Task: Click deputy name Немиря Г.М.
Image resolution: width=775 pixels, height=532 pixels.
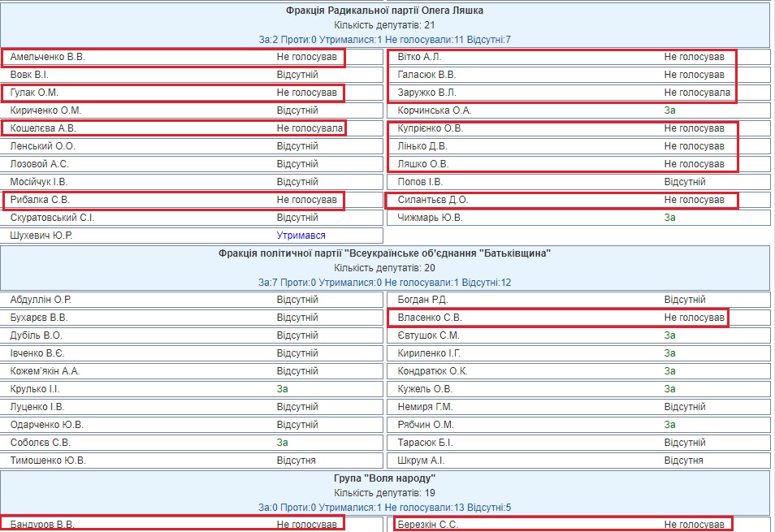Action: tap(425, 407)
